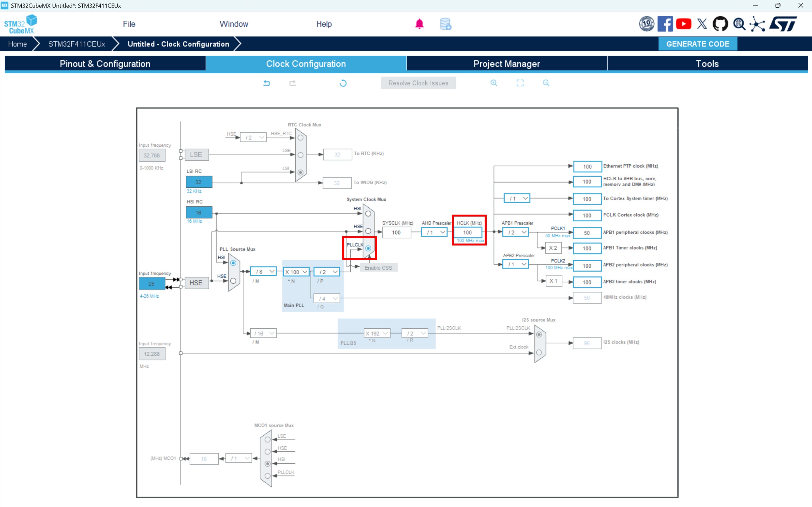
Task: Click the HCLK (MHz) input field
Action: coord(468,232)
